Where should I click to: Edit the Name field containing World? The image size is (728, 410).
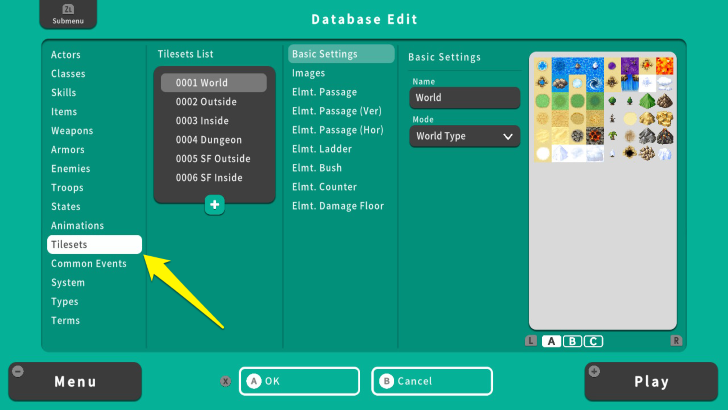coord(465,98)
